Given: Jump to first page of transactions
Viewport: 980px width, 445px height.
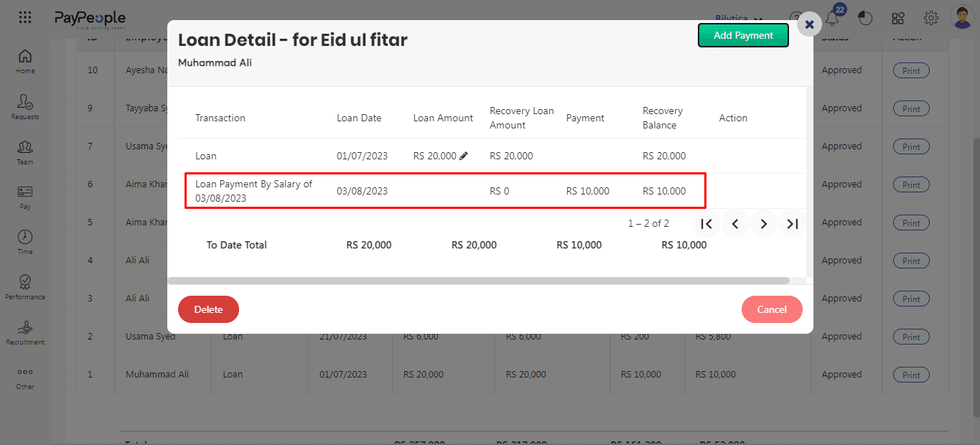Looking at the screenshot, I should tap(706, 224).
